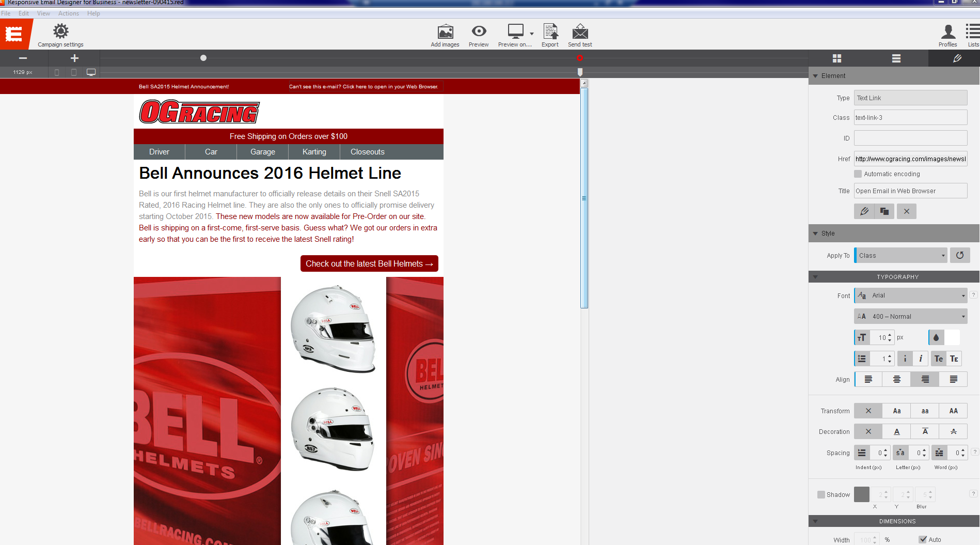980x545 pixels.
Task: Open the Font family dropdown
Action: 911,295
